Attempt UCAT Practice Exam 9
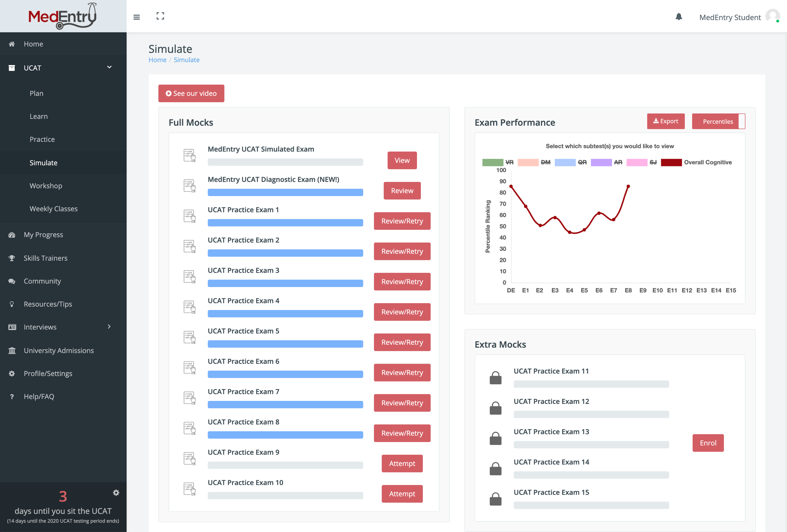 pos(402,464)
